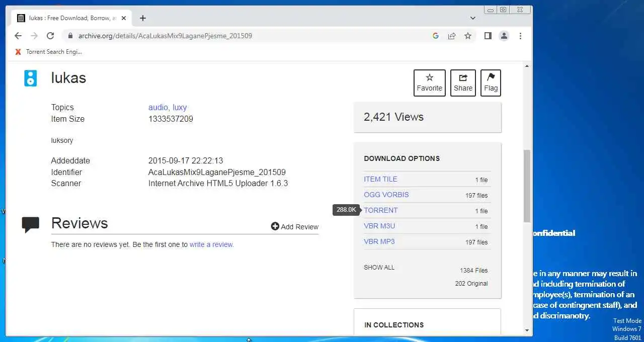This screenshot has width=644, height=342.
Task: Download the ITEM TILE file
Action: [x=380, y=179]
